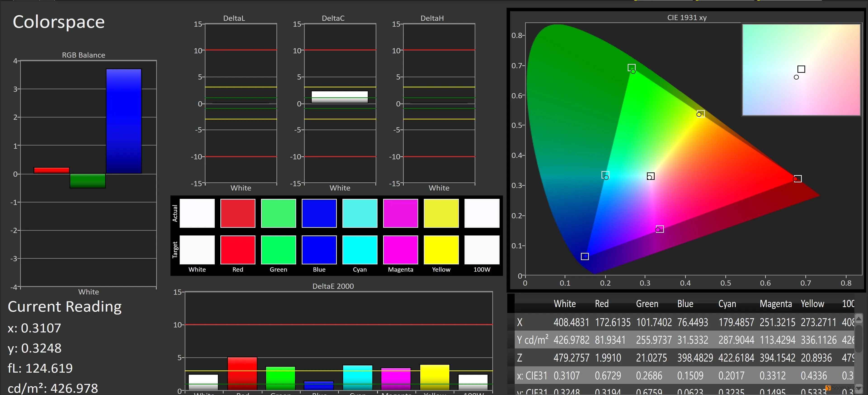The image size is (868, 395).
Task: Select the Actual Red swatch
Action: point(238,213)
